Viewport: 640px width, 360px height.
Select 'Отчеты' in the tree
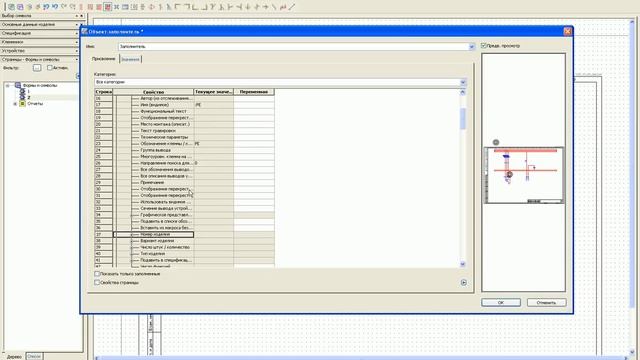click(x=35, y=104)
